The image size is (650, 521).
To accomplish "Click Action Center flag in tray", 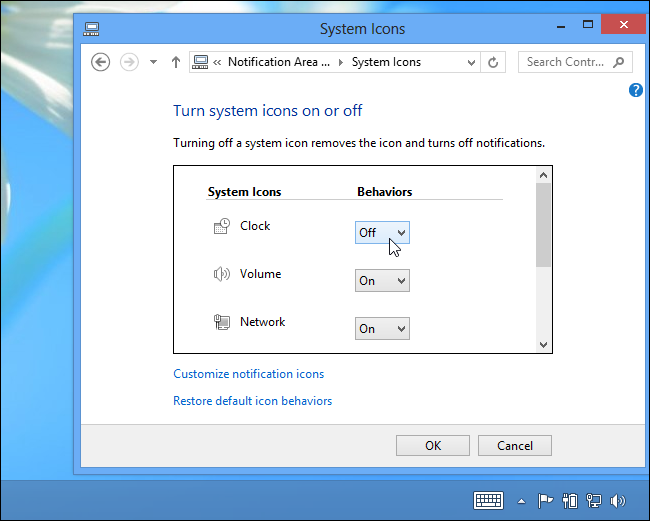I will coord(546,501).
